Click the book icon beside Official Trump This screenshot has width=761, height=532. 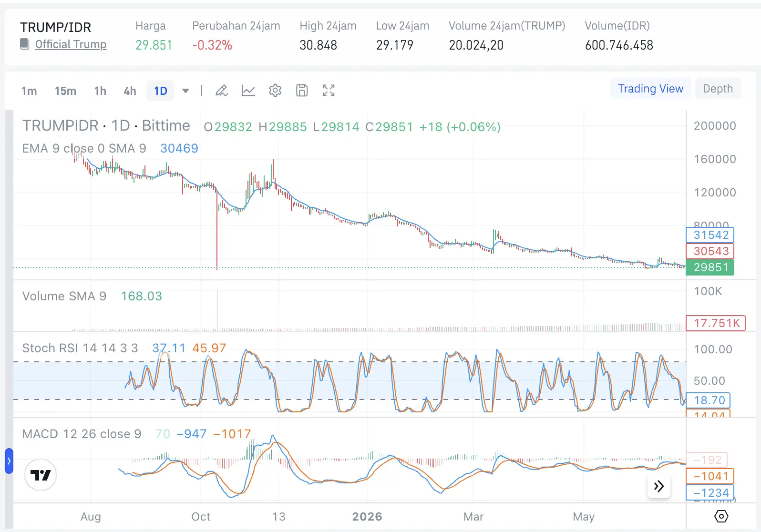point(25,44)
